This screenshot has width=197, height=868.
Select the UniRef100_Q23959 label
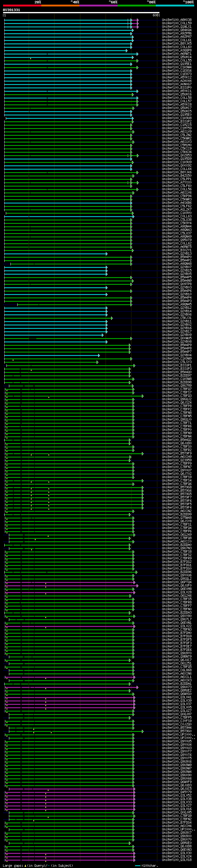point(177,460)
